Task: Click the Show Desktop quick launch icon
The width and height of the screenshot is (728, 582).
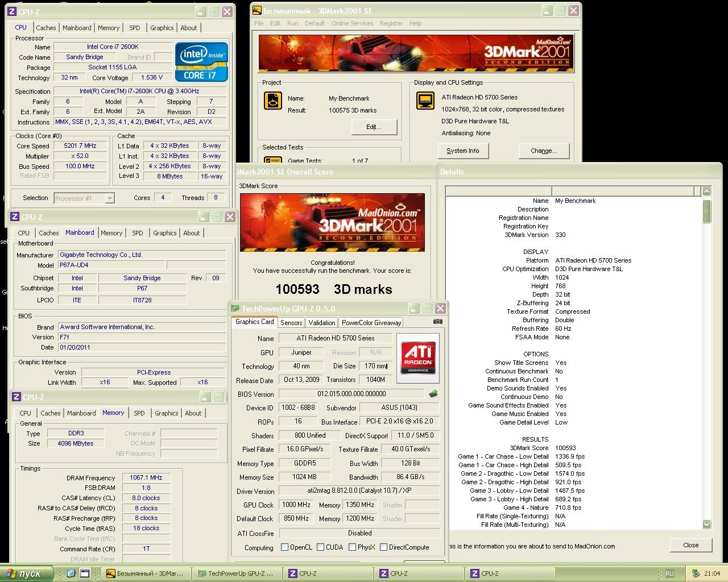Action: click(x=84, y=573)
